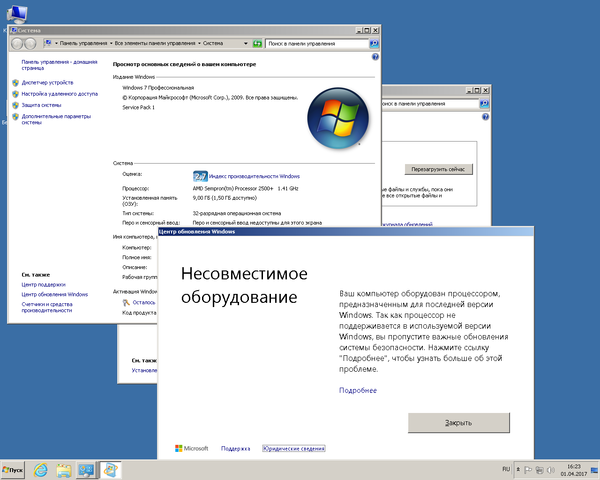Viewport: 600px width, 480px height.
Task: Expand the 'Все элементы панели управления' breadcrumb arrow
Action: [x=197, y=44]
